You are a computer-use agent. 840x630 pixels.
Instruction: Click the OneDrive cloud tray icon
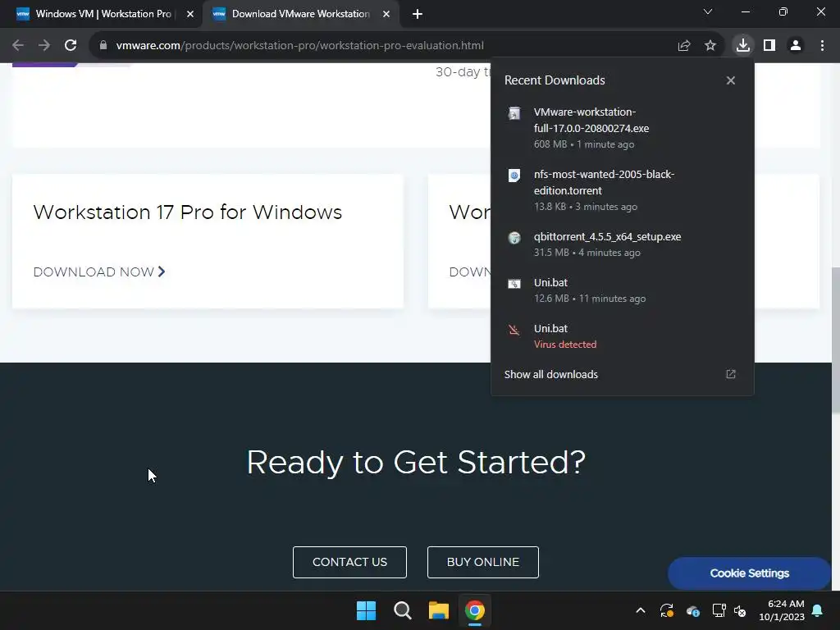pyautogui.click(x=692, y=610)
